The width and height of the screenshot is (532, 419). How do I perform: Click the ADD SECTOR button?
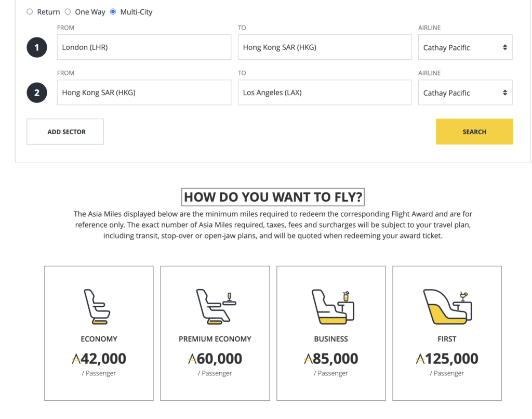[64, 132]
